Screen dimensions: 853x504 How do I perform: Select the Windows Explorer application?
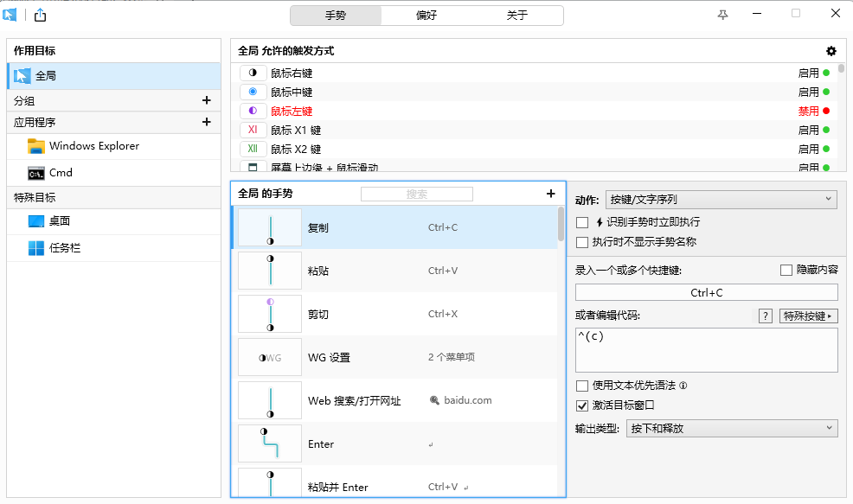point(93,146)
